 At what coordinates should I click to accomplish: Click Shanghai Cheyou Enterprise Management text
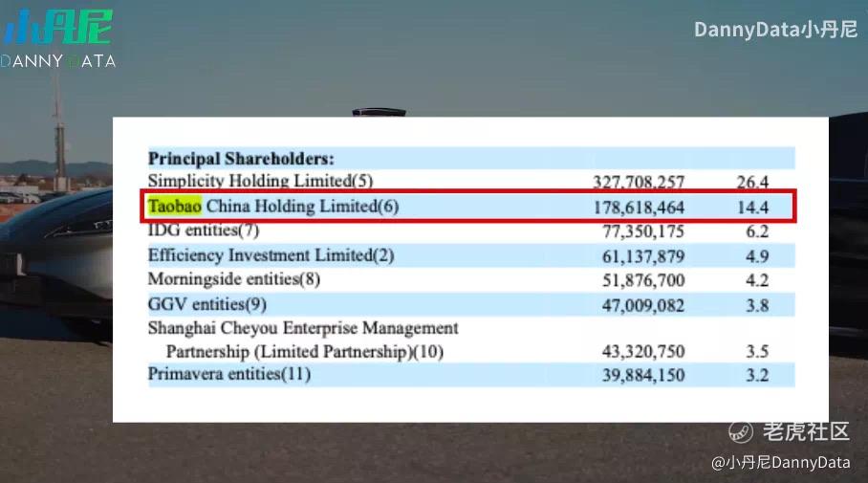click(x=303, y=328)
